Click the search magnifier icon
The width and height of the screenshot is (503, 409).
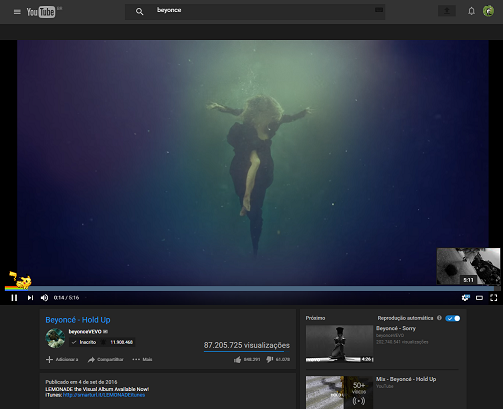(139, 12)
